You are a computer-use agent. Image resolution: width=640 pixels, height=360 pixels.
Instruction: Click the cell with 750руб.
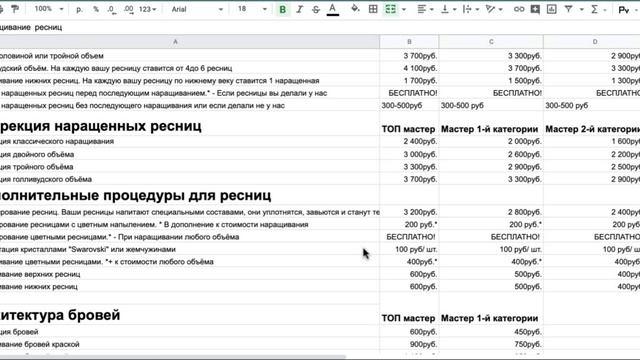[491, 344]
